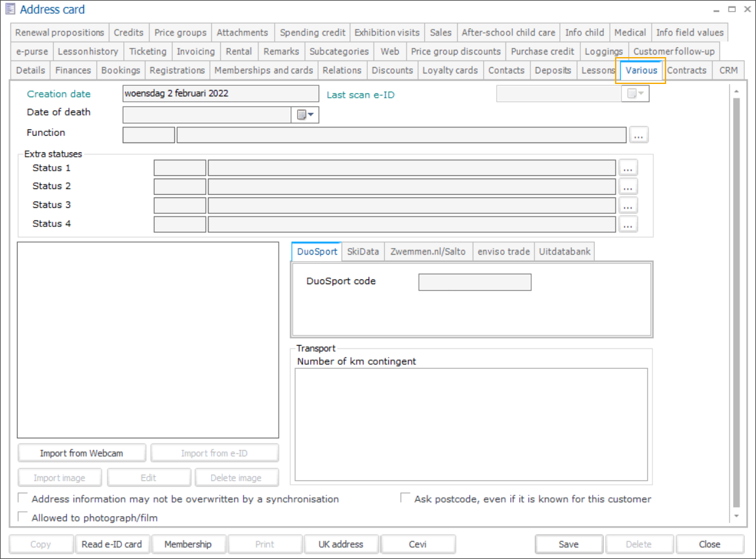Image resolution: width=756 pixels, height=559 pixels.
Task: Click the vertical scrollbar down arrow
Action: 736,516
